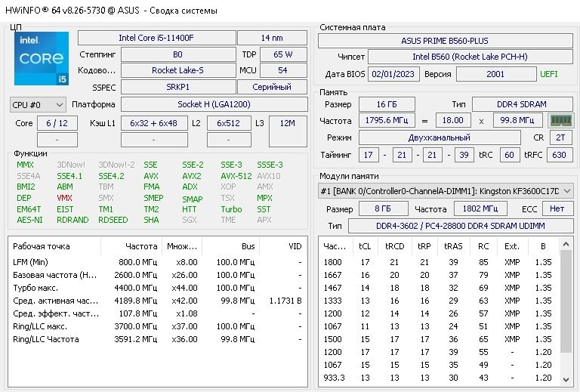Click the Intel B560 chipset field
This screenshot has height=392, width=580.
(470, 57)
